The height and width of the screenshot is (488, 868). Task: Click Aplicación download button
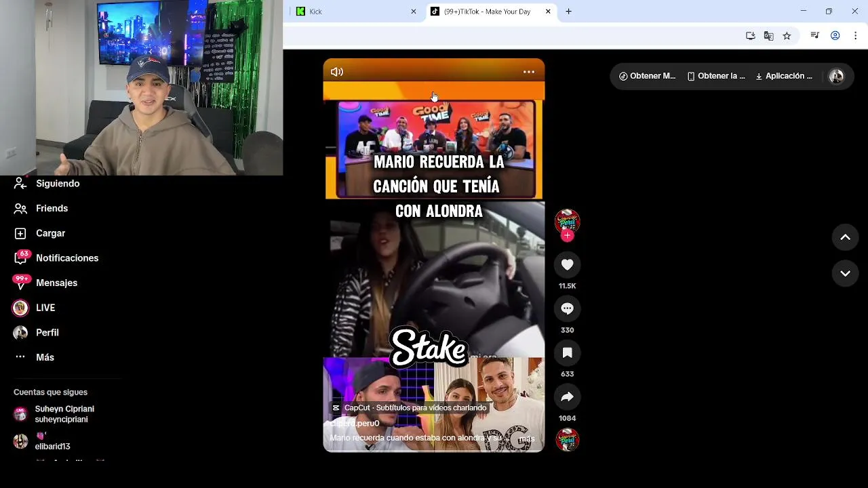pyautogui.click(x=784, y=76)
